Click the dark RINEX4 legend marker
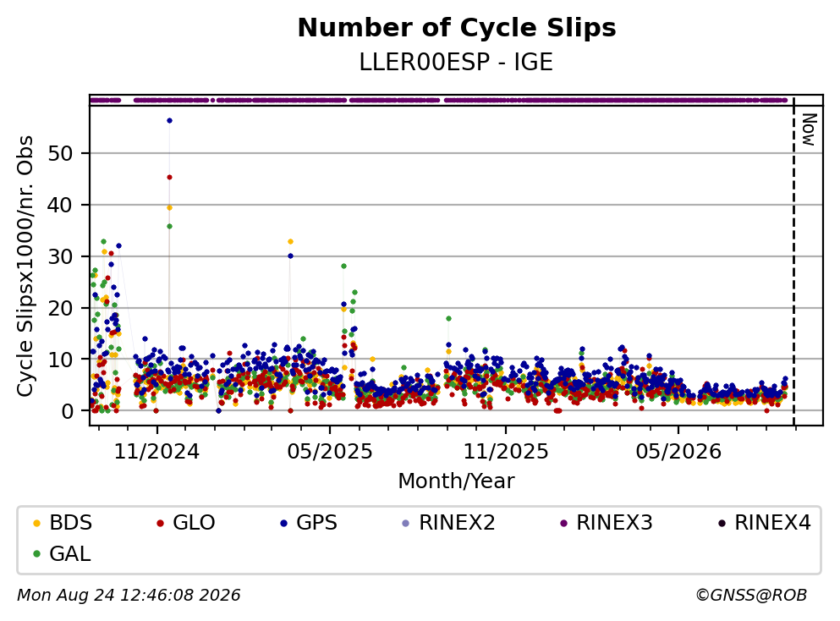 [x=722, y=523]
